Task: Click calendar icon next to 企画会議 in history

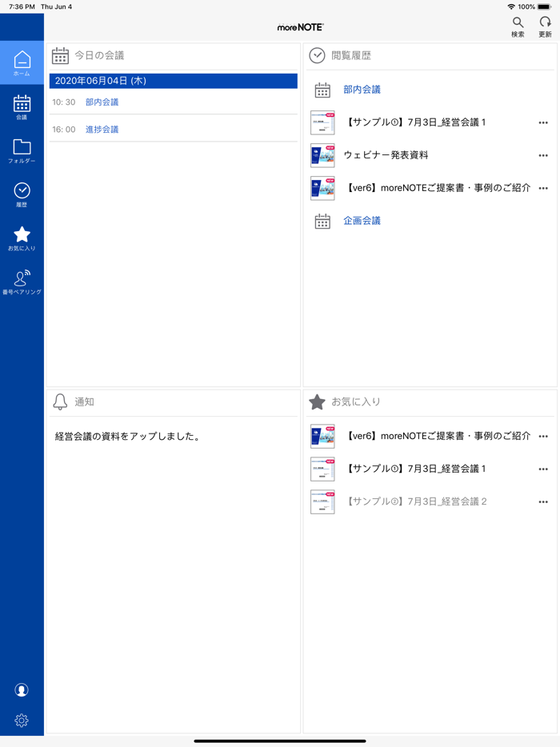Action: tap(322, 221)
